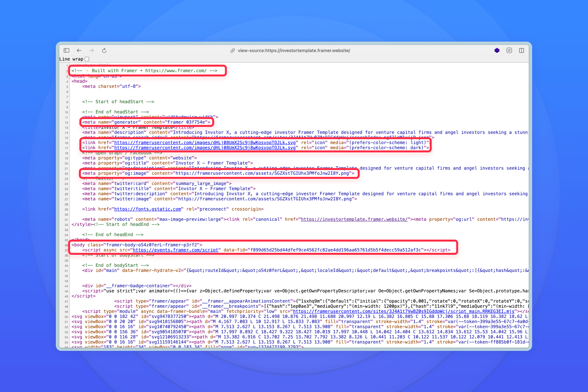This screenshot has height=392, width=588.
Task: Enable the Line wrap checkbox
Action: point(87,59)
